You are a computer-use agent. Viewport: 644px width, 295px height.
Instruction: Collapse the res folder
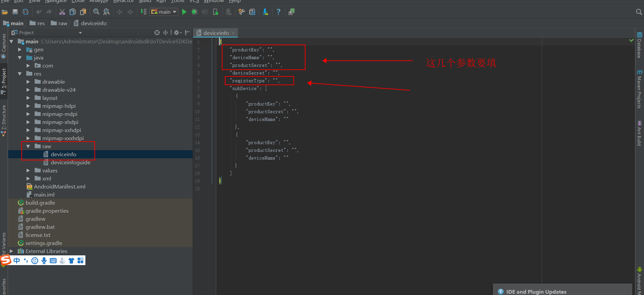[20, 74]
